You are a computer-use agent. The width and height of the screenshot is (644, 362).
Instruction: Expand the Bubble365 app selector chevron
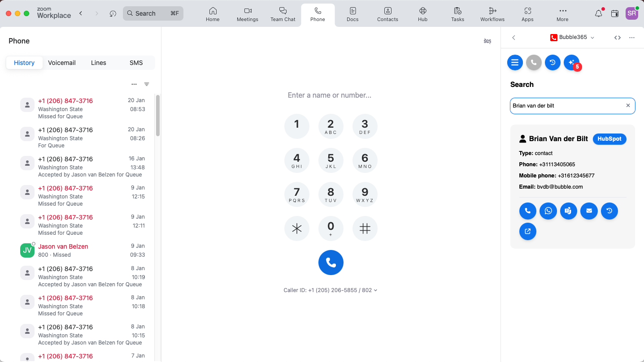[x=593, y=37]
